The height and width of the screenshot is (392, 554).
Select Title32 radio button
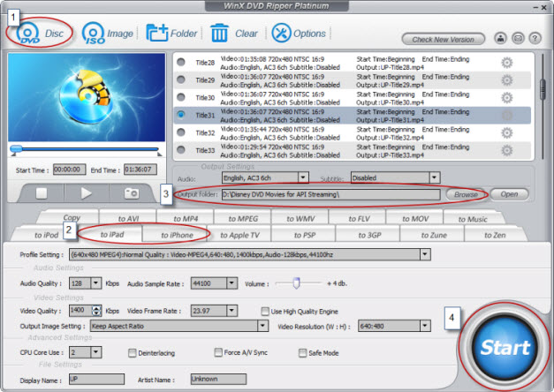coord(181,132)
